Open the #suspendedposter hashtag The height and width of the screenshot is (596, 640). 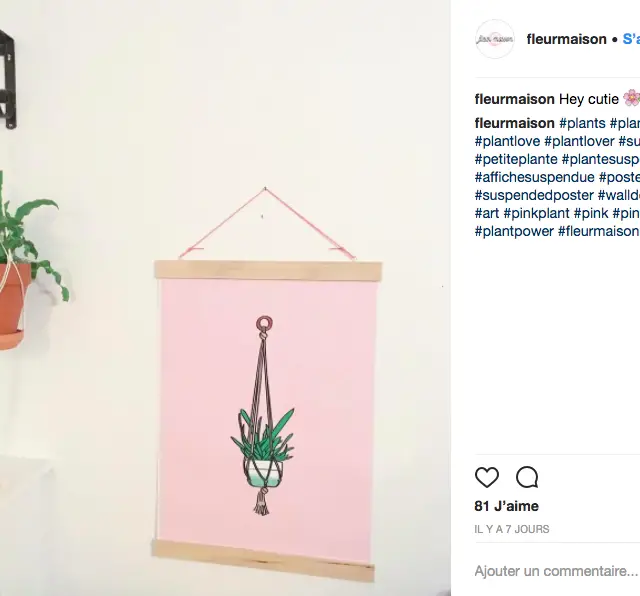(534, 195)
